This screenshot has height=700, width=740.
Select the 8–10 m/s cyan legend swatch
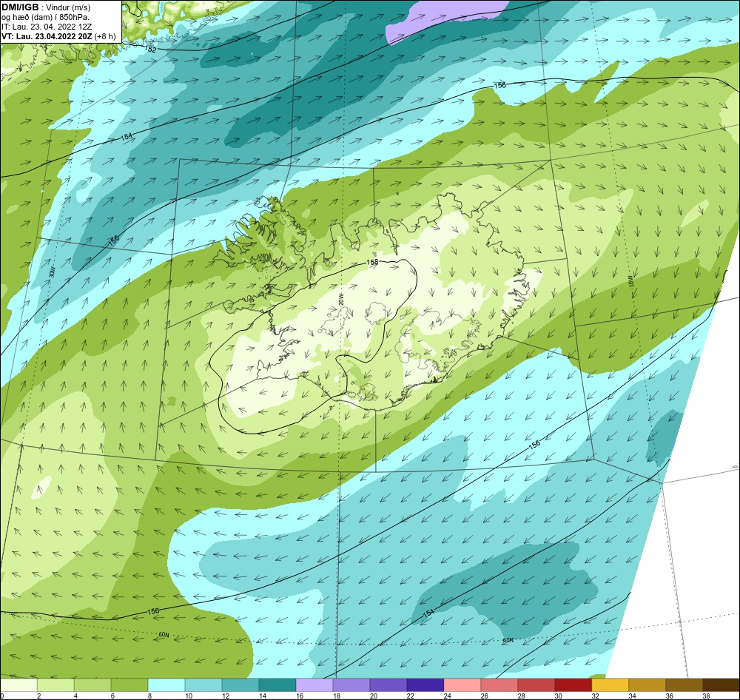point(166,685)
